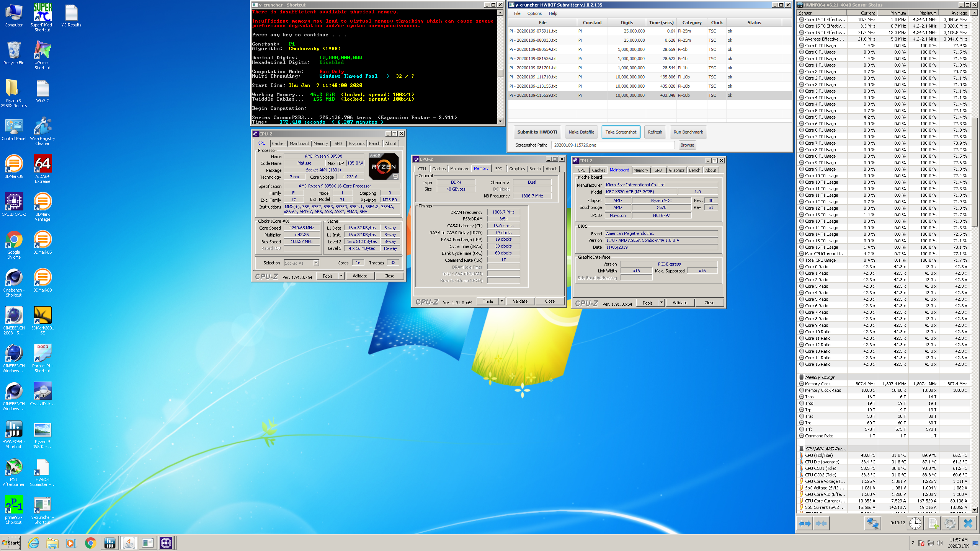Click HWiNFO collapse columns arrows button
The image size is (980, 551).
821,523
